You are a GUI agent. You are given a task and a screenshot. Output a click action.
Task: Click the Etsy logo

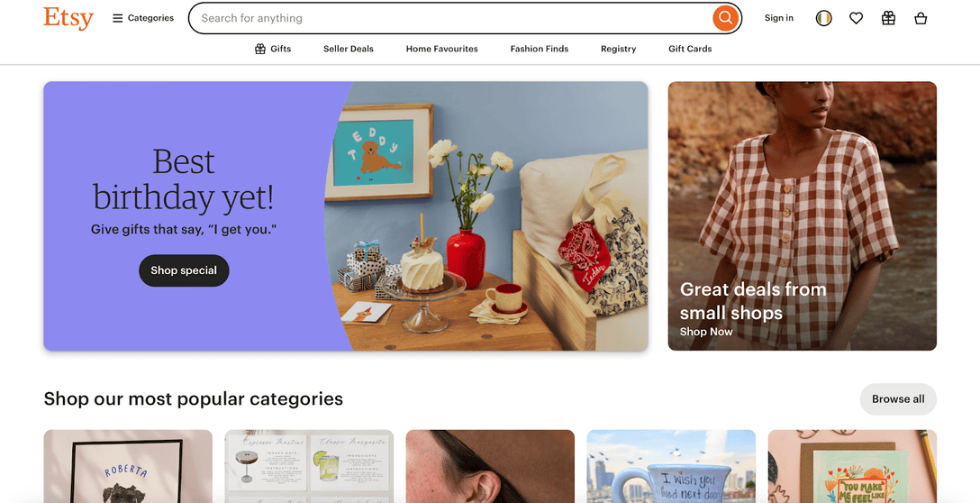68,18
